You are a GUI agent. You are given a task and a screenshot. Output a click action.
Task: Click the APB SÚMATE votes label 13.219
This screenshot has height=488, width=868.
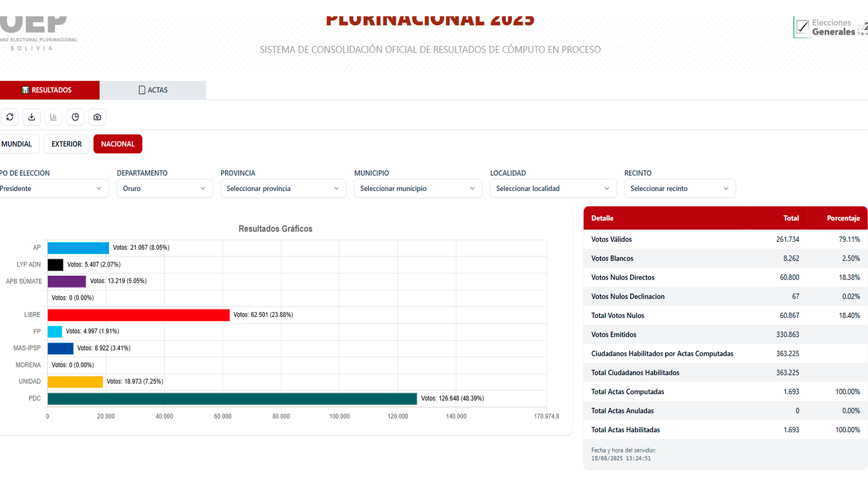(x=118, y=281)
